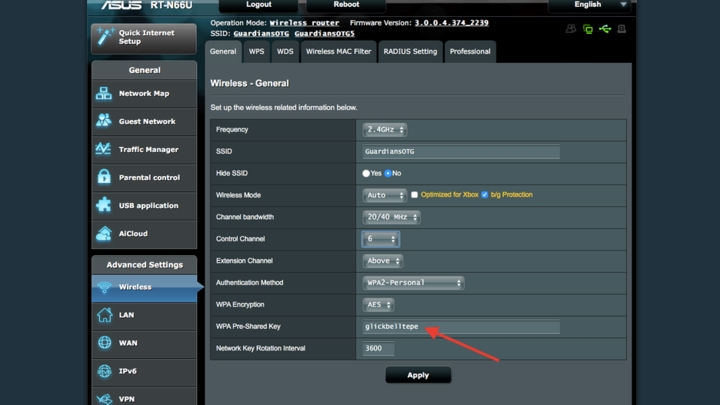Uncheck b/g Protection checkbox
The image size is (720, 405).
484,195
